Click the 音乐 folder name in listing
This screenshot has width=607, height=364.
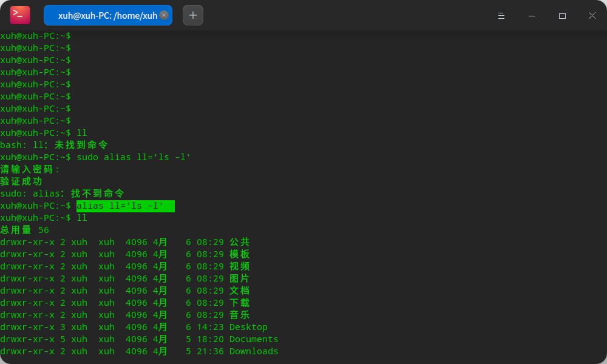point(239,315)
